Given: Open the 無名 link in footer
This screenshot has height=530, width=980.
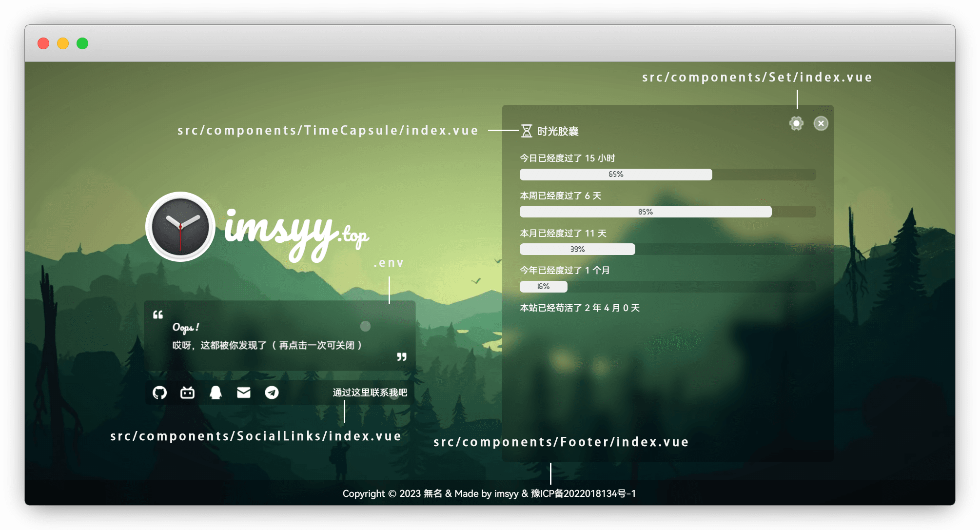Looking at the screenshot, I should [432, 493].
